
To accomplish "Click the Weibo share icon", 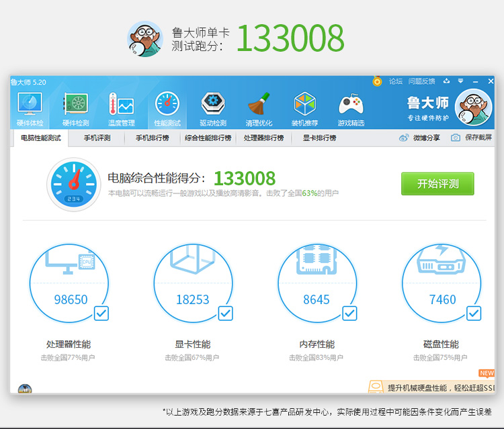I will [404, 138].
